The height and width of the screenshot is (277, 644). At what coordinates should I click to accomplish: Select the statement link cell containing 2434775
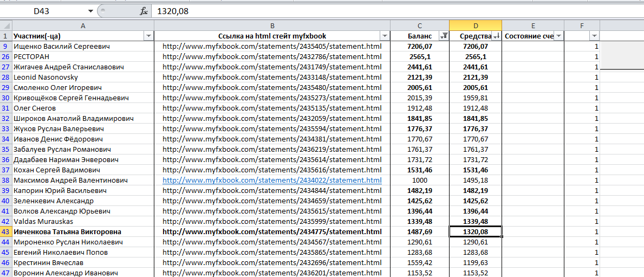click(272, 232)
